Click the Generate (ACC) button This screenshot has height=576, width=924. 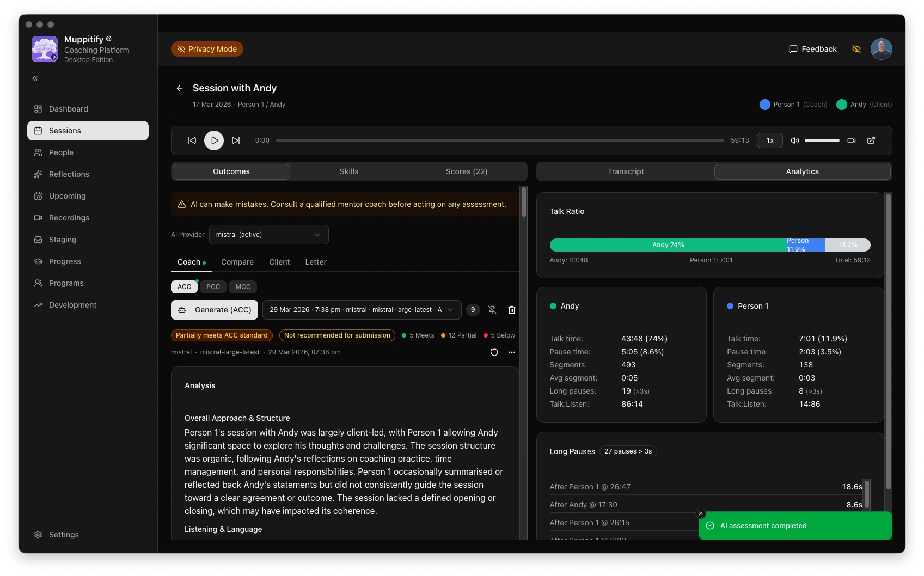click(x=215, y=310)
